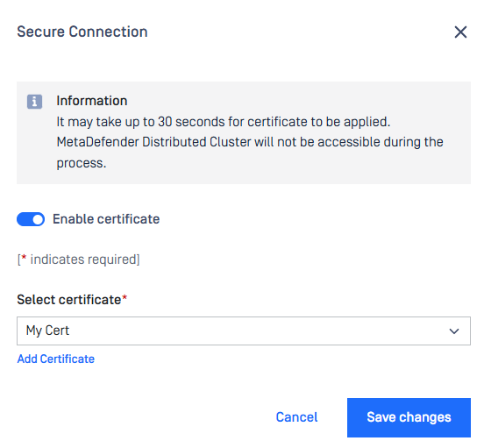The width and height of the screenshot is (484, 448).
Task: Click the Enable certificate label
Action: (x=106, y=219)
